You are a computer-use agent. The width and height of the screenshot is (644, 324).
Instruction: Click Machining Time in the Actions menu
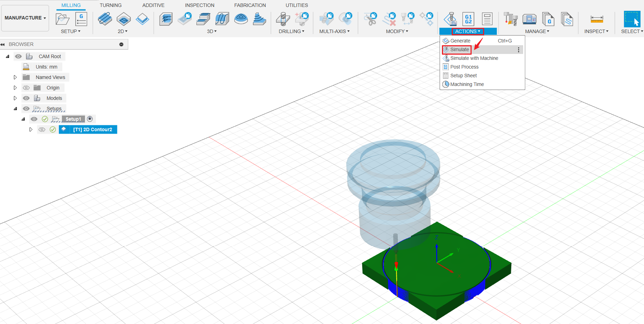[467, 84]
